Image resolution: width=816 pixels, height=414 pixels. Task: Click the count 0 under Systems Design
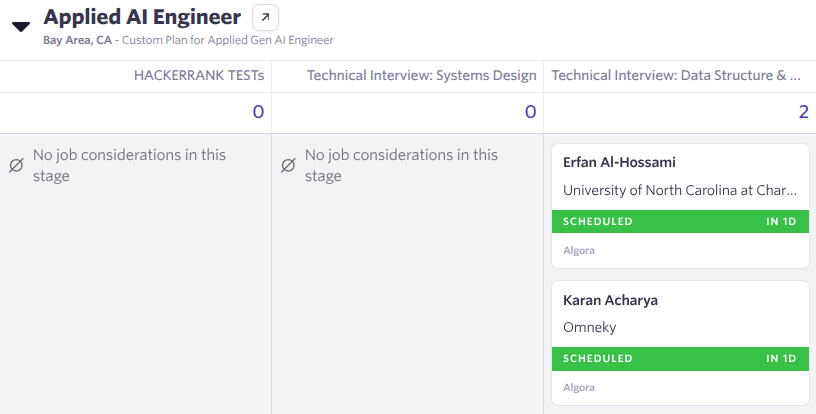coord(530,112)
